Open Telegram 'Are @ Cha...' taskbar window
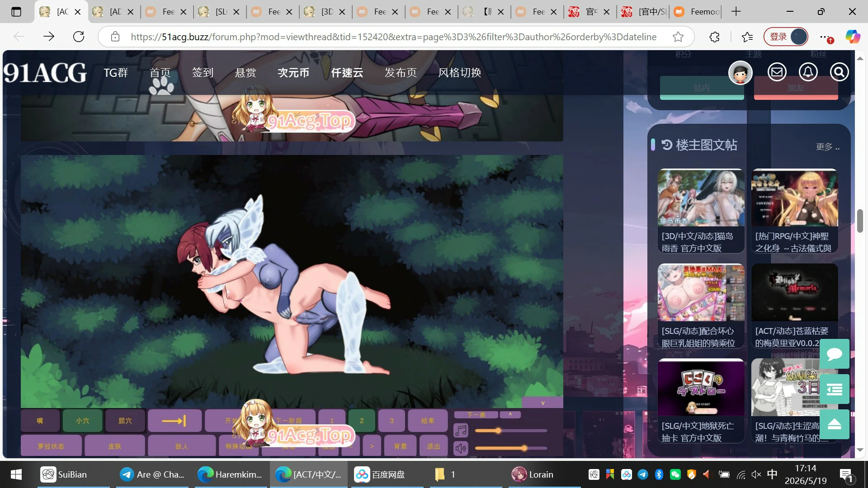868x488 pixels. [x=152, y=474]
